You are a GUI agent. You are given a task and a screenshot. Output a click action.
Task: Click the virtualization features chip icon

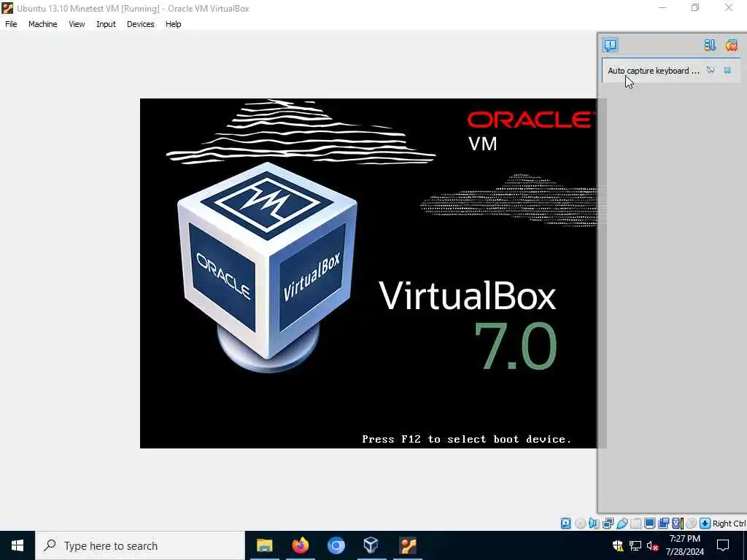(x=678, y=524)
